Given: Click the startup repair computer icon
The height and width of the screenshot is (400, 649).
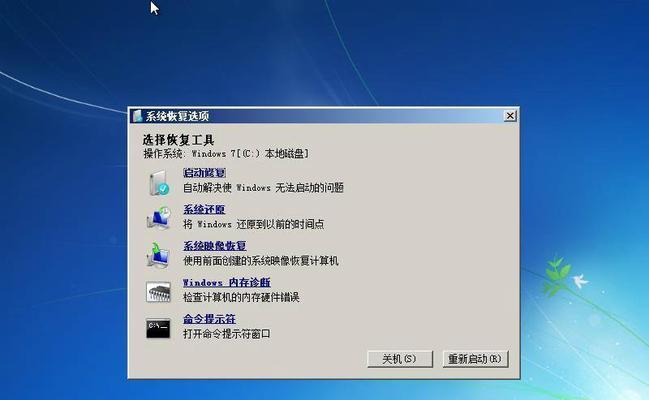Looking at the screenshot, I should [159, 182].
